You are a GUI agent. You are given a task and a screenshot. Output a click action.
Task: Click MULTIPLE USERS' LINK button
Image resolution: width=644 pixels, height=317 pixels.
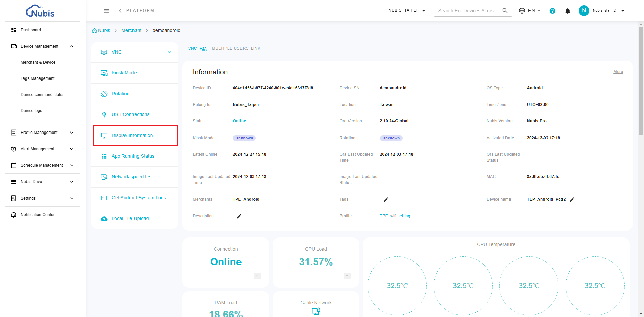pos(236,48)
